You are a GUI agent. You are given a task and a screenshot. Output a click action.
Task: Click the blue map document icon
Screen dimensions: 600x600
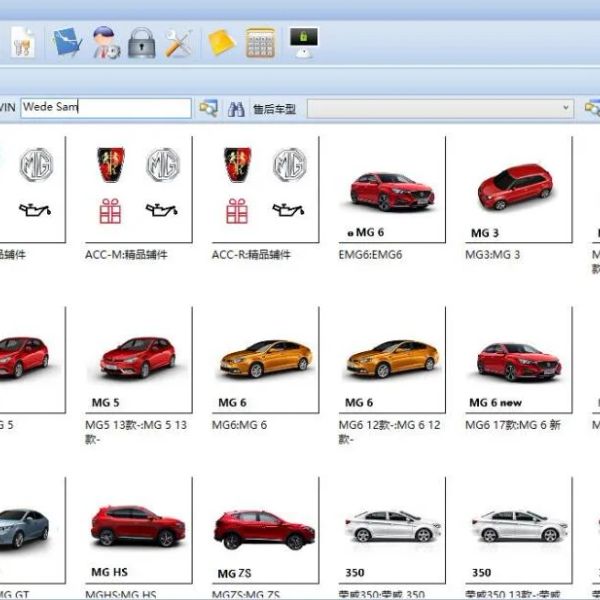click(67, 42)
